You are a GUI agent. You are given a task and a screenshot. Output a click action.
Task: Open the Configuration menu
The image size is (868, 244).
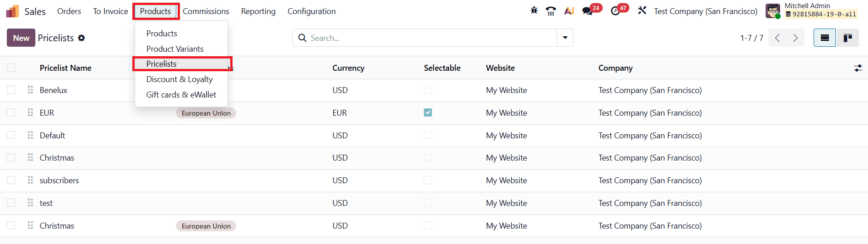pos(311,11)
